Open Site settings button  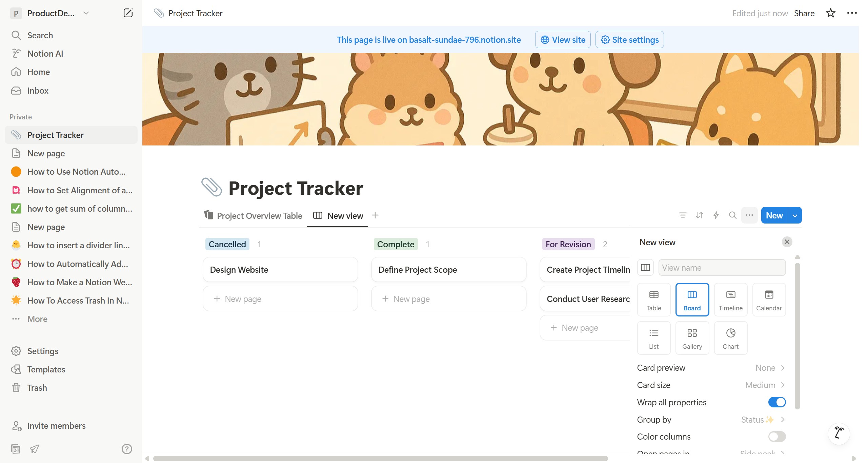pyautogui.click(x=629, y=40)
